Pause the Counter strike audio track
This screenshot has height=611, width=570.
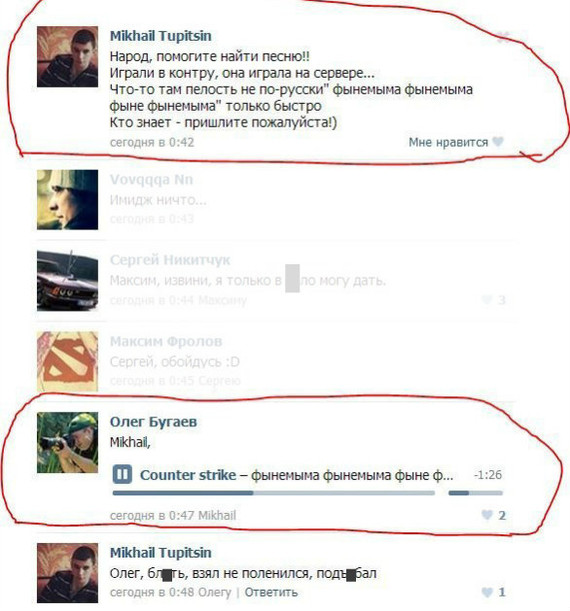pos(122,474)
